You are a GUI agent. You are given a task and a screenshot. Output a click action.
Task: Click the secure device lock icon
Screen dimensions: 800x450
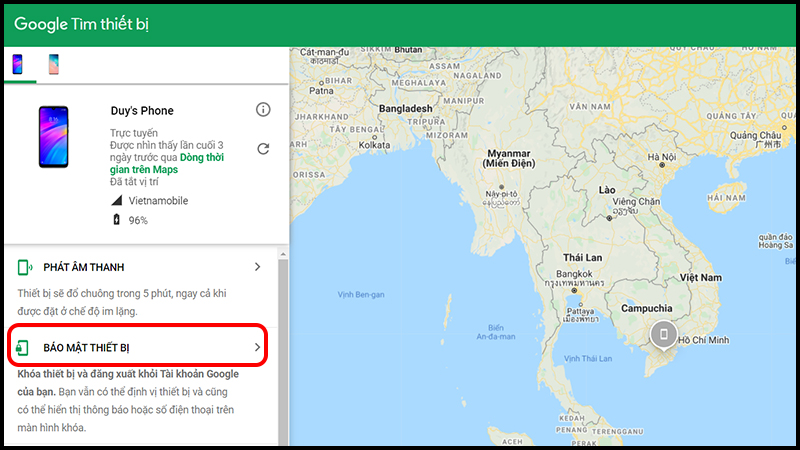(22, 347)
